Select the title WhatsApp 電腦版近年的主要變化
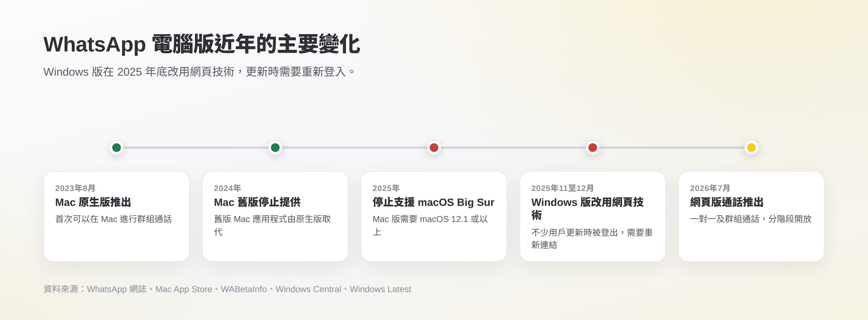Image resolution: width=868 pixels, height=320 pixels. point(202,44)
